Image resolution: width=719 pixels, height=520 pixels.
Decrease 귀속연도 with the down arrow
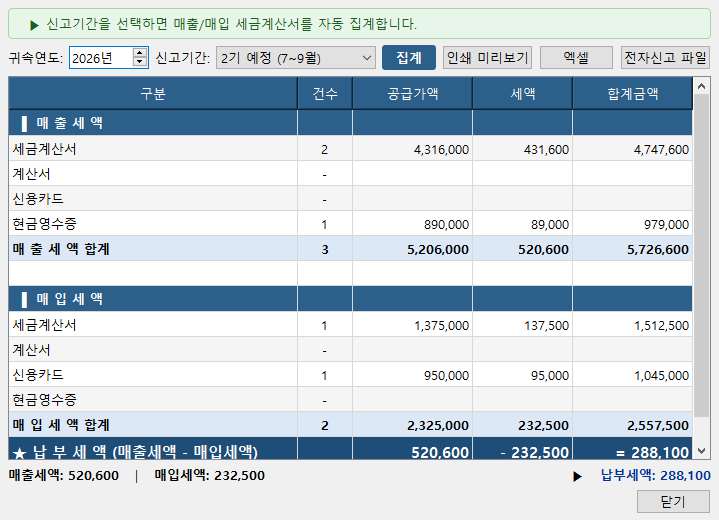[x=140, y=62]
